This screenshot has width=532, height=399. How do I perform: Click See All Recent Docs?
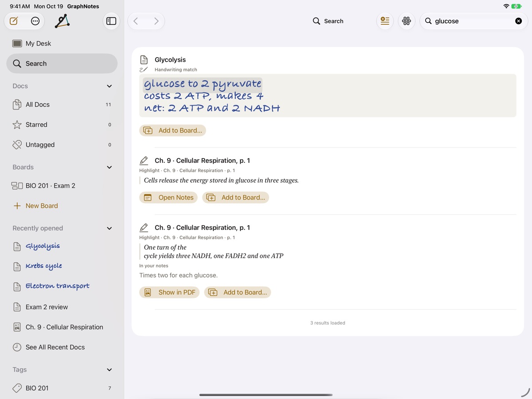click(62, 347)
